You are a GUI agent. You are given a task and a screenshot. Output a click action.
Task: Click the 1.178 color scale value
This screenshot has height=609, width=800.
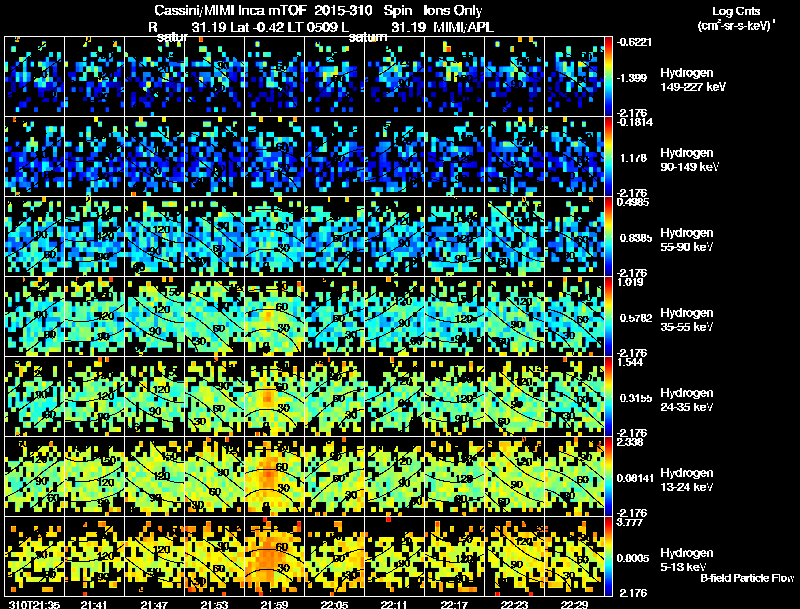coord(633,158)
